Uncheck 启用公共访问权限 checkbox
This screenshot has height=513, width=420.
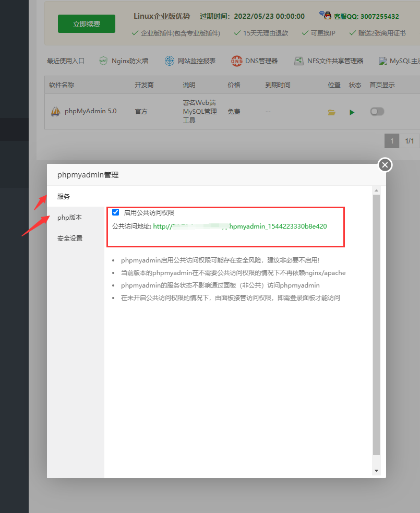(115, 212)
